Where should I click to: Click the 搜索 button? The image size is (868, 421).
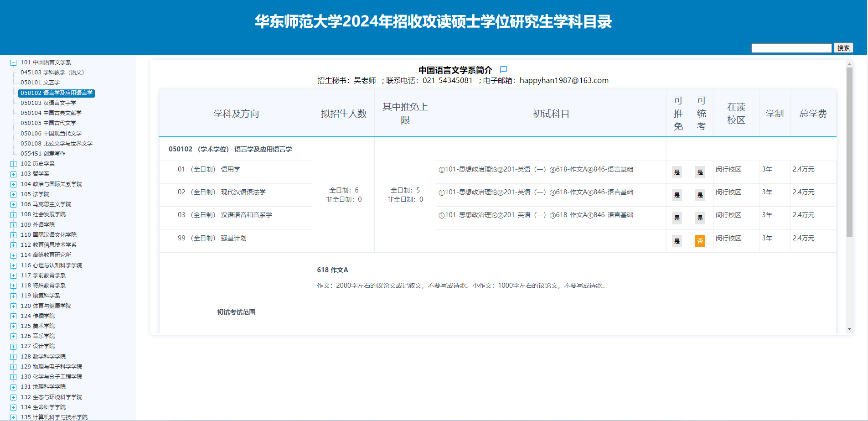click(843, 48)
